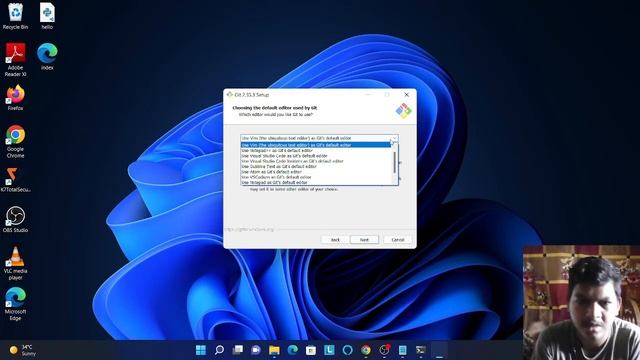Select Use Vim as Git's default editor
640x360 pixels.
[316, 145]
